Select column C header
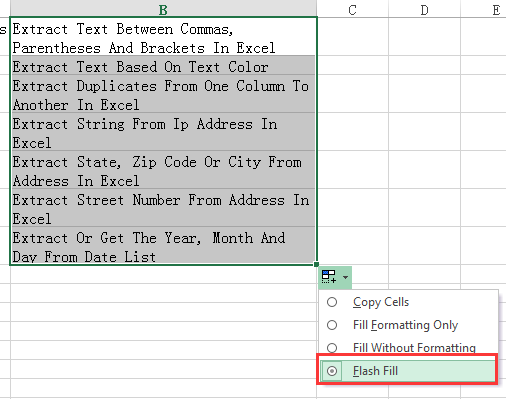 [x=353, y=8]
